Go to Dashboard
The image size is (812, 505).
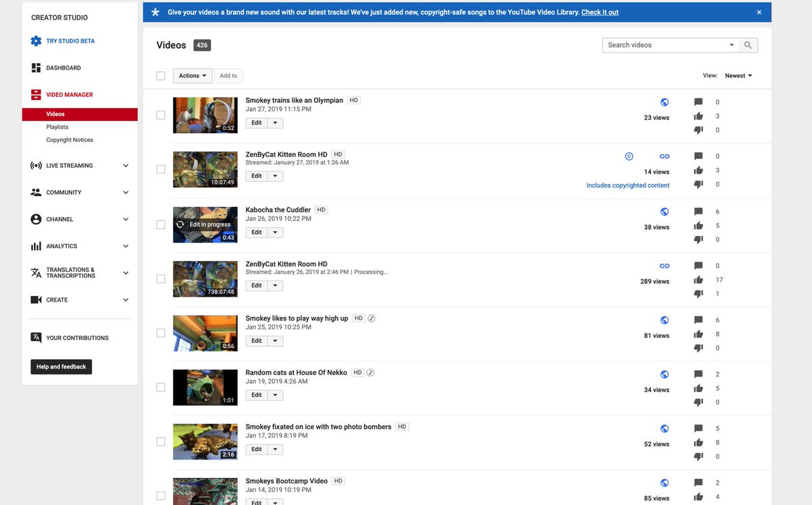tap(63, 68)
